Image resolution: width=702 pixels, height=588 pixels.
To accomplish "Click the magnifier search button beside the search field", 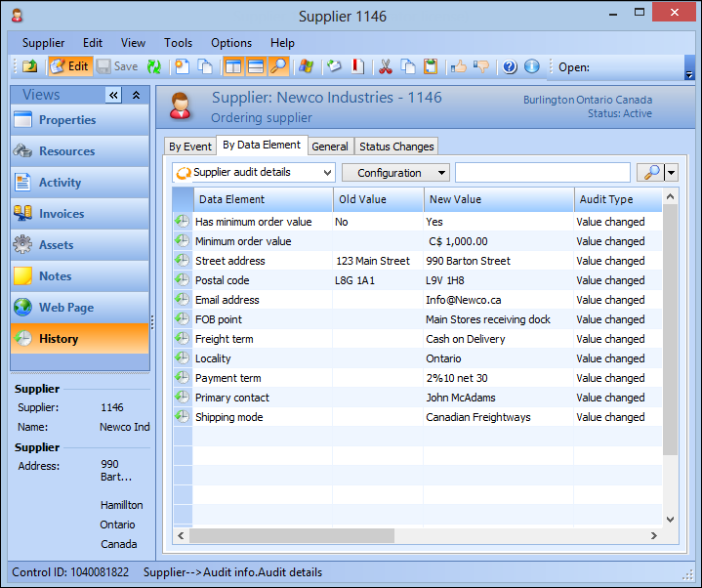I will coord(650,173).
